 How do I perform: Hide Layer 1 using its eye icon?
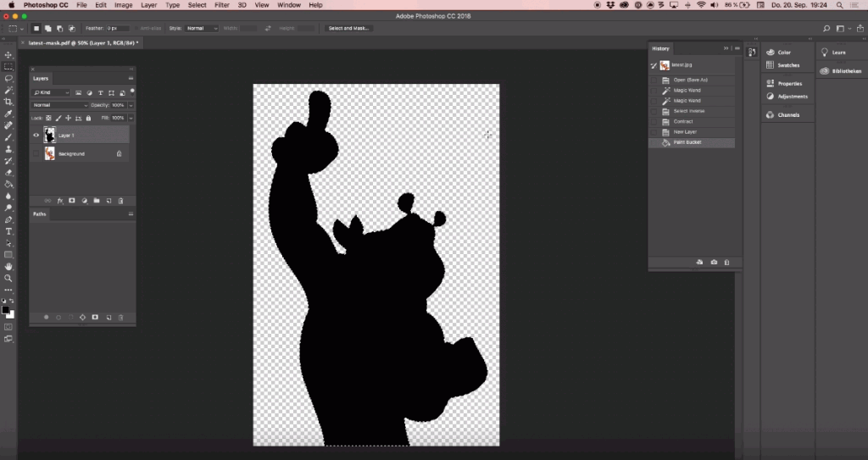pyautogui.click(x=36, y=135)
